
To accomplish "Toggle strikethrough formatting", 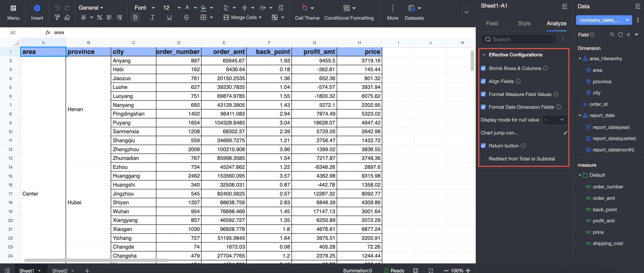I will point(186,17).
